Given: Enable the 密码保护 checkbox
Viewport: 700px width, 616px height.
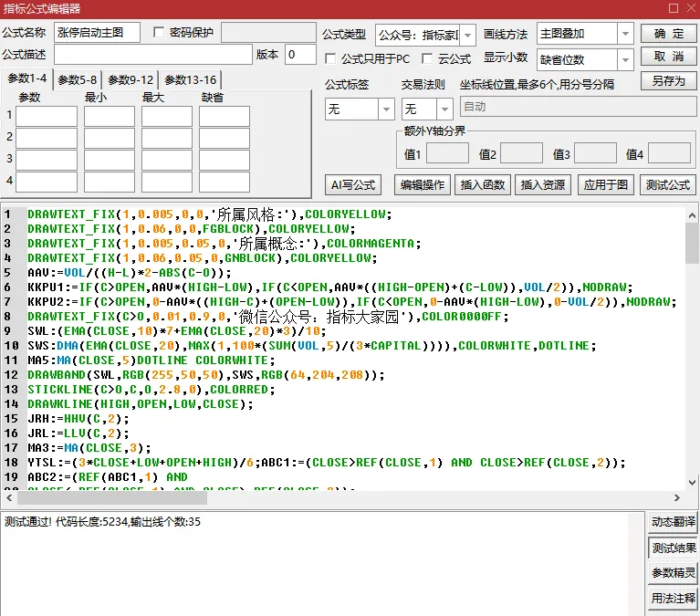Looking at the screenshot, I should pos(159,32).
